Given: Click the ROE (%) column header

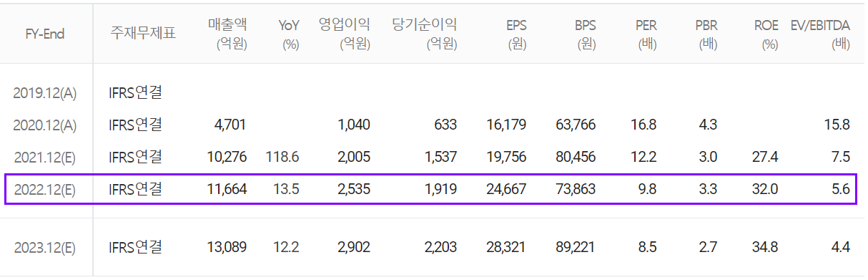Looking at the screenshot, I should tap(766, 34).
